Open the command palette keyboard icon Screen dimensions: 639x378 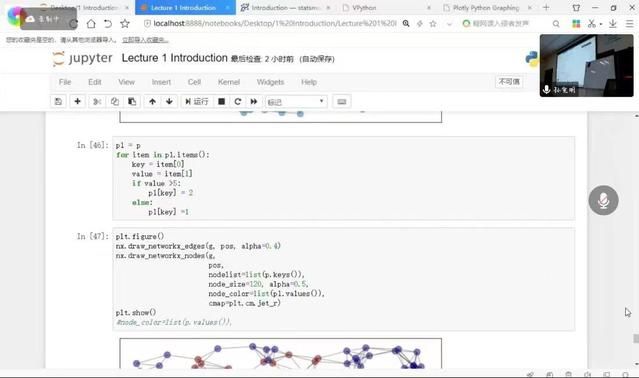342,101
